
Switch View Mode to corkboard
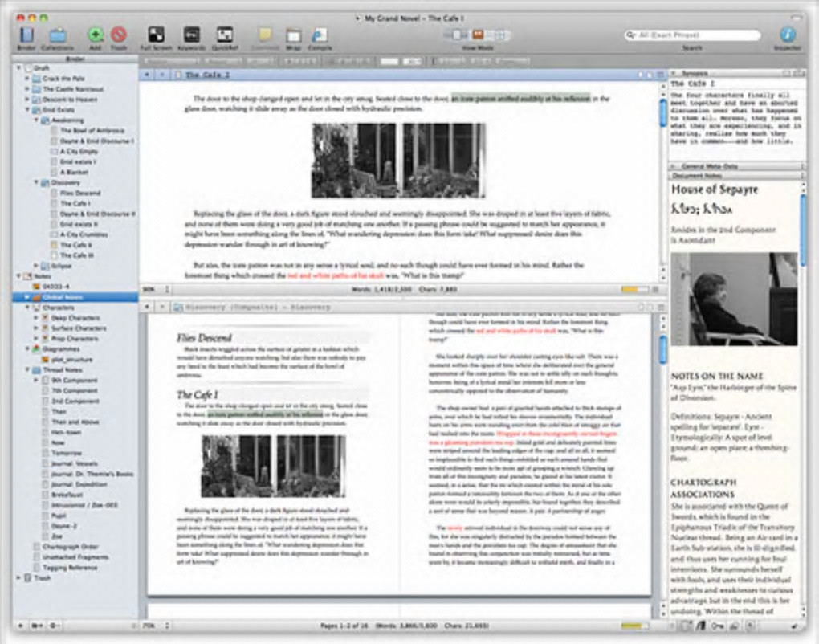(478, 35)
